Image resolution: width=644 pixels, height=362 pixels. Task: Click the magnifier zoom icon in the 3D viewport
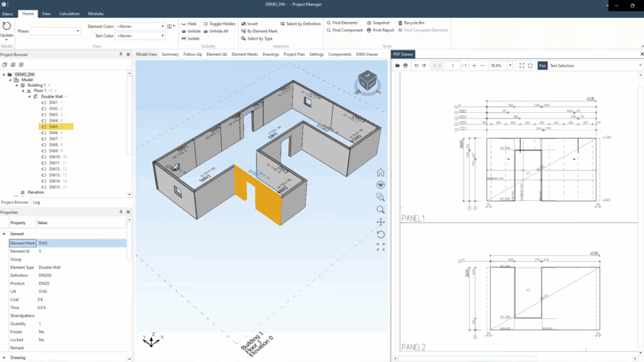pos(380,210)
